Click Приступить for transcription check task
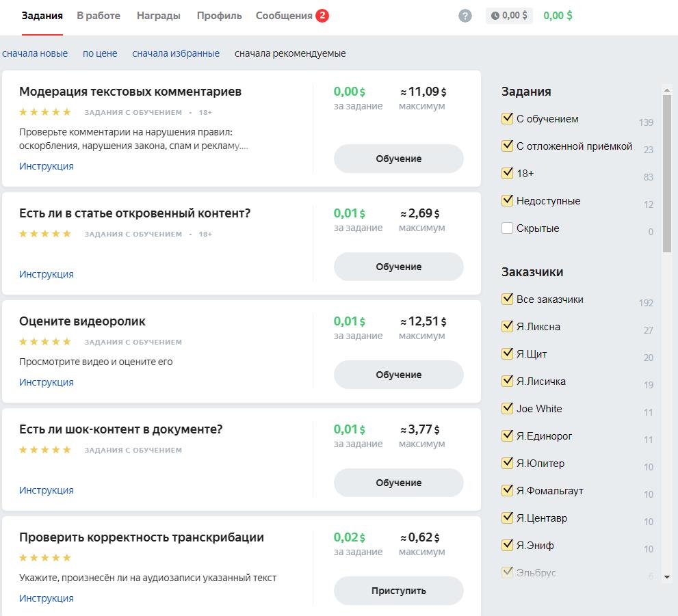678x616 pixels. point(399,591)
